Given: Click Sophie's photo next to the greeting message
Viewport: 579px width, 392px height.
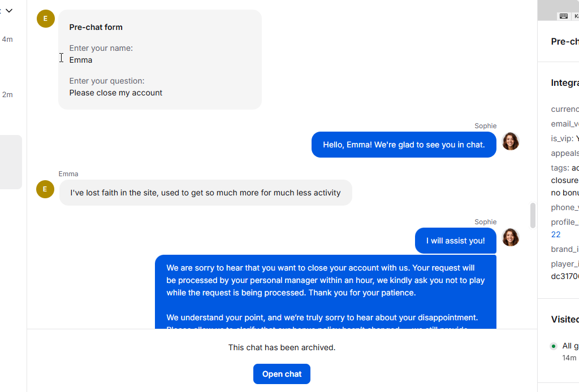Looking at the screenshot, I should (x=511, y=141).
